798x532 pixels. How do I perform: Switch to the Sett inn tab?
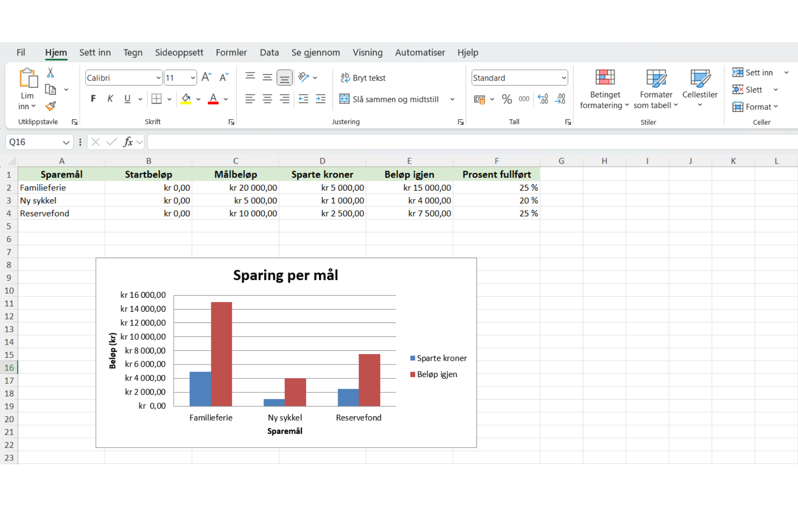click(x=95, y=53)
